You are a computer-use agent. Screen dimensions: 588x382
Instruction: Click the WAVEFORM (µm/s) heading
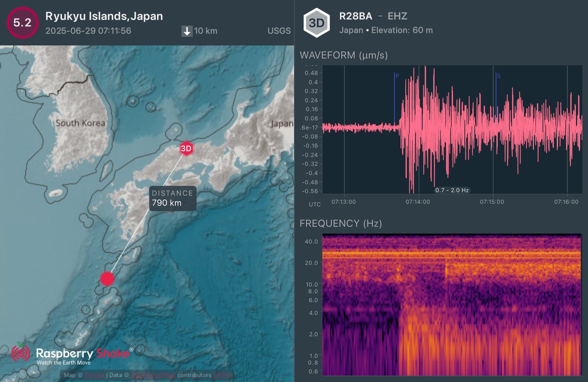pos(344,55)
